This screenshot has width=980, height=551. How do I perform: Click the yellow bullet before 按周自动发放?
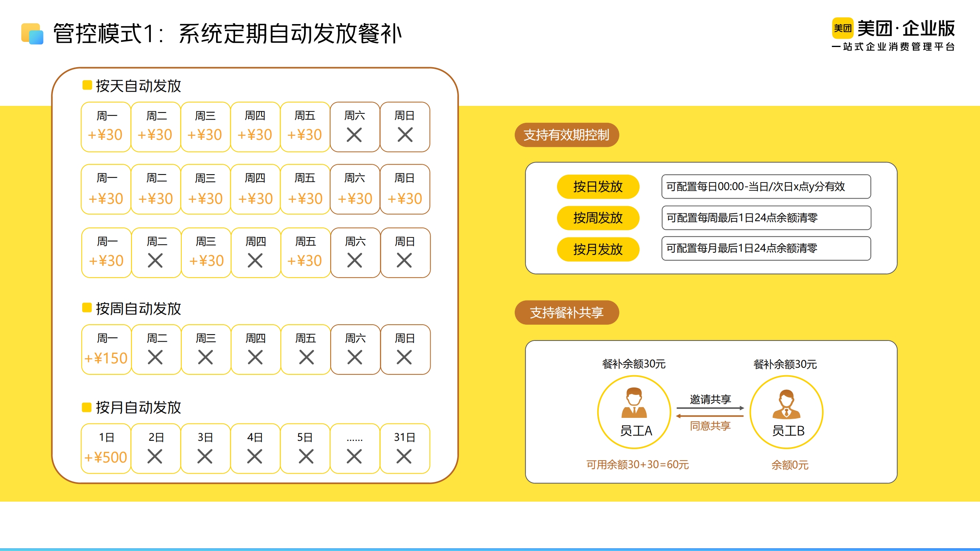click(x=87, y=308)
